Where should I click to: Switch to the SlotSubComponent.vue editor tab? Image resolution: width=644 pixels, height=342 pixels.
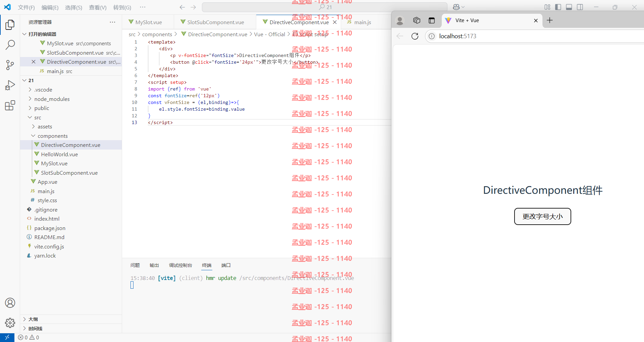(x=215, y=22)
